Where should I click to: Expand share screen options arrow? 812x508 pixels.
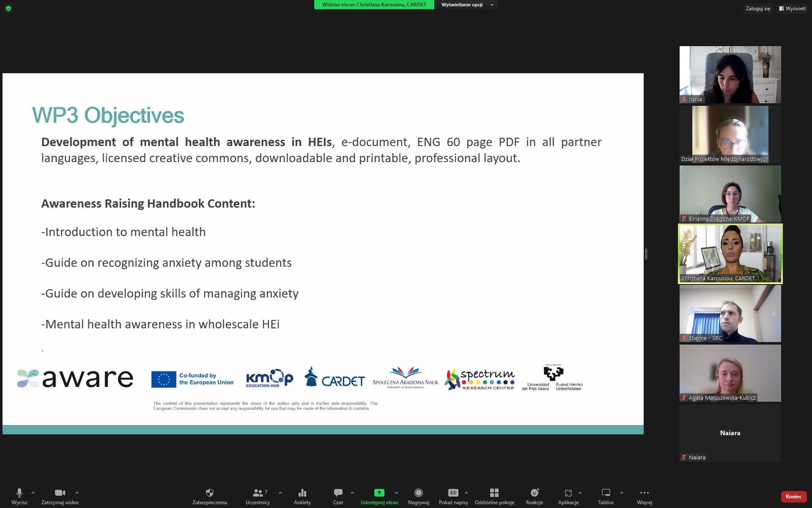pyautogui.click(x=397, y=493)
